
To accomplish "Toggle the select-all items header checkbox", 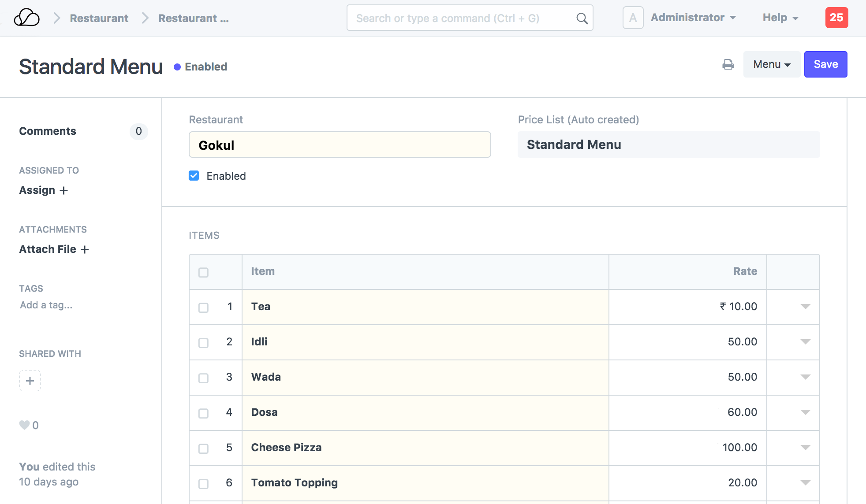I will point(203,272).
